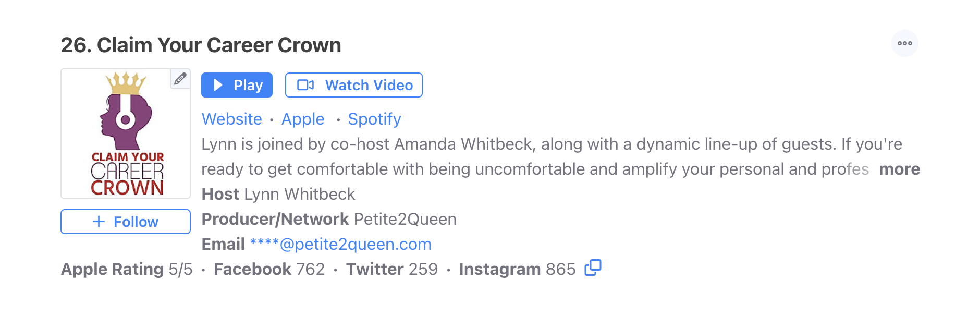Copy social stats using the copy icon
The height and width of the screenshot is (316, 980).
(593, 268)
